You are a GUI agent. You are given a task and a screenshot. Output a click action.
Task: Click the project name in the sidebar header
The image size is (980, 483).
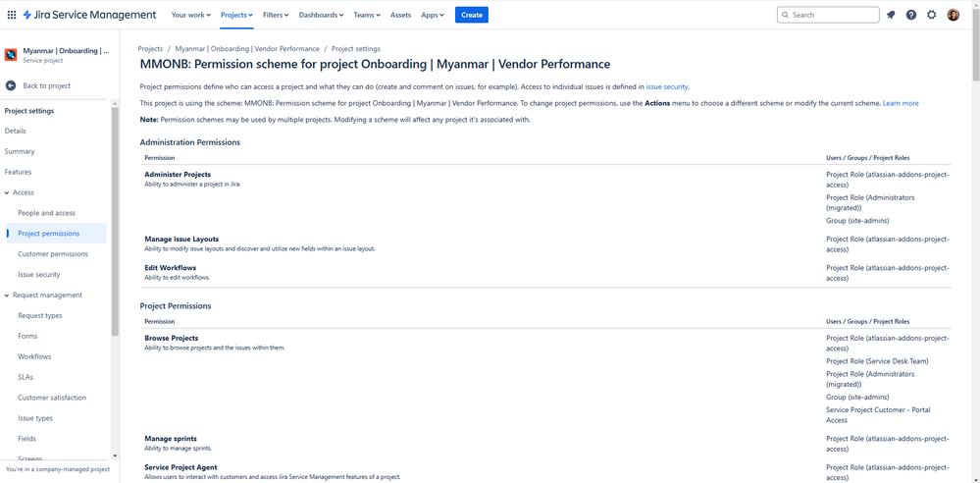click(67, 51)
